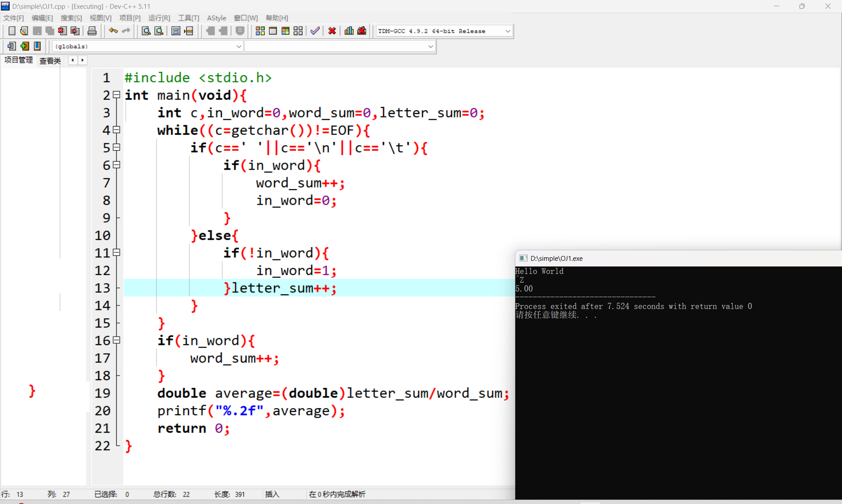Switch to the 查看类 tab
Image resolution: width=842 pixels, height=504 pixels.
pos(50,60)
